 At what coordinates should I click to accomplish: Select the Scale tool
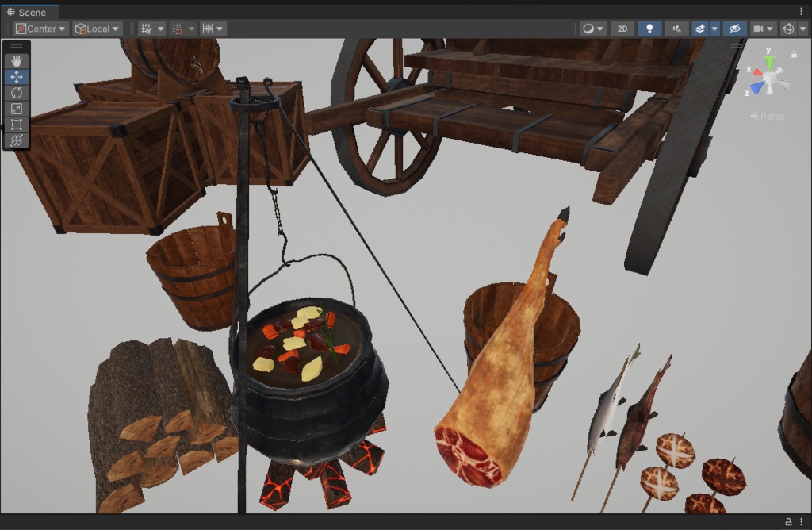(17, 109)
